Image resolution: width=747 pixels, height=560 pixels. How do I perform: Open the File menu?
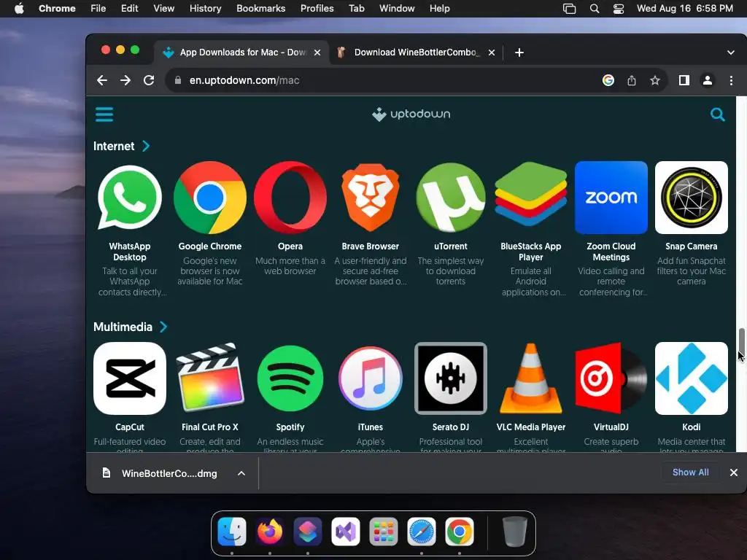coord(98,9)
